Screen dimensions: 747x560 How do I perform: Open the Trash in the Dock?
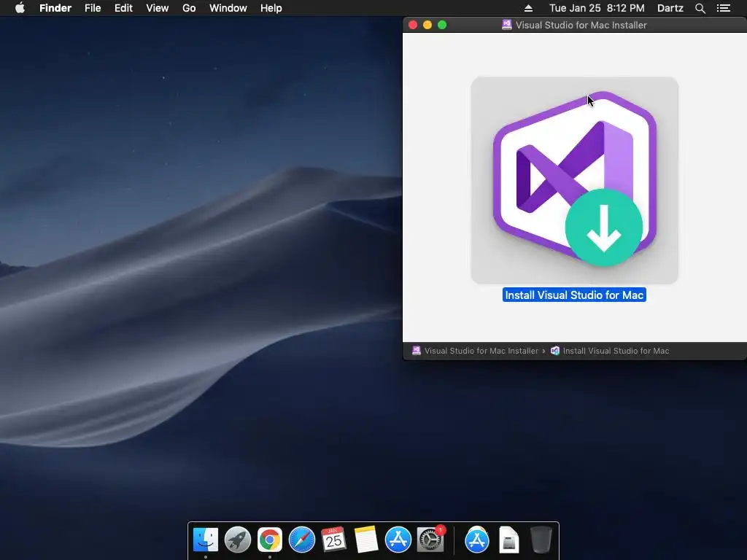coord(541,540)
